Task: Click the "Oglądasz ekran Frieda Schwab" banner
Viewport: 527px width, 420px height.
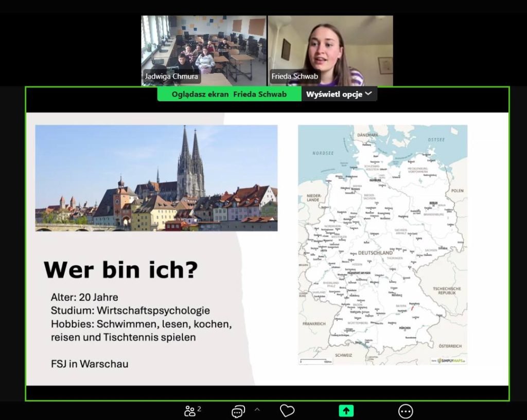Action: [229, 94]
